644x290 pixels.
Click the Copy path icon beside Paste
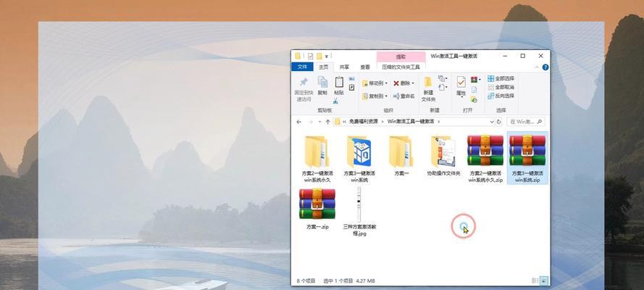pyautogui.click(x=351, y=79)
